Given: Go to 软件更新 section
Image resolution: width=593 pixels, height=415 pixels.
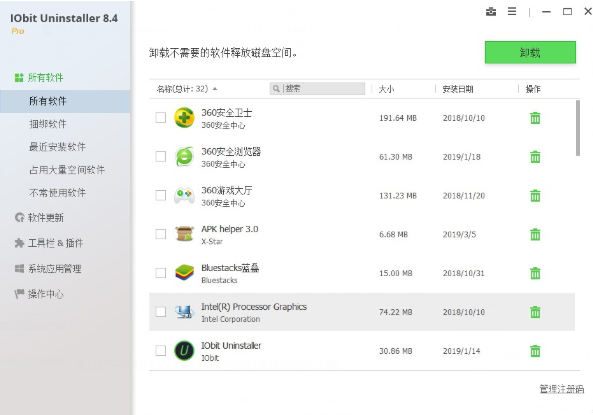Looking at the screenshot, I should [39, 218].
